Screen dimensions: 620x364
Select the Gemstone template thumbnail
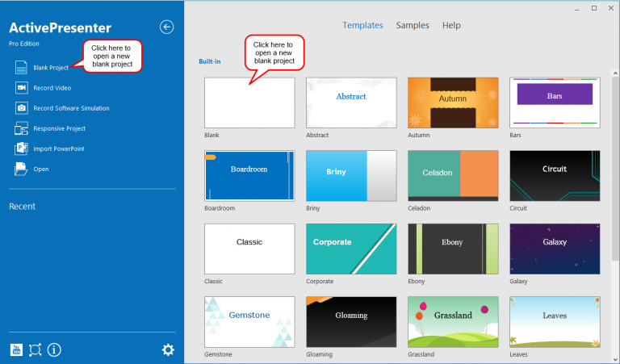(x=249, y=322)
